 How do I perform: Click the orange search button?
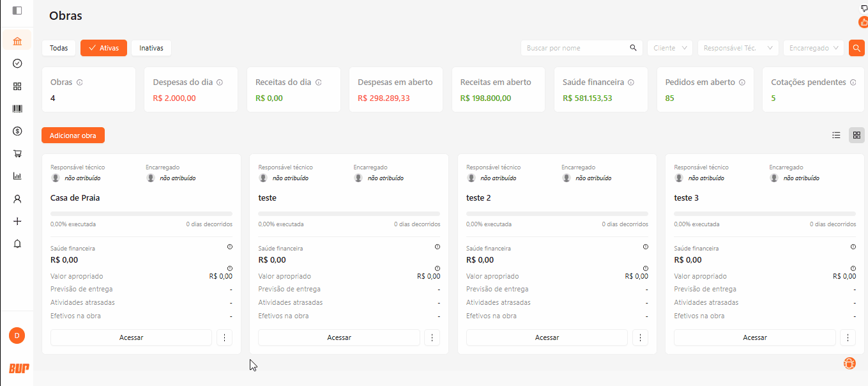click(857, 48)
